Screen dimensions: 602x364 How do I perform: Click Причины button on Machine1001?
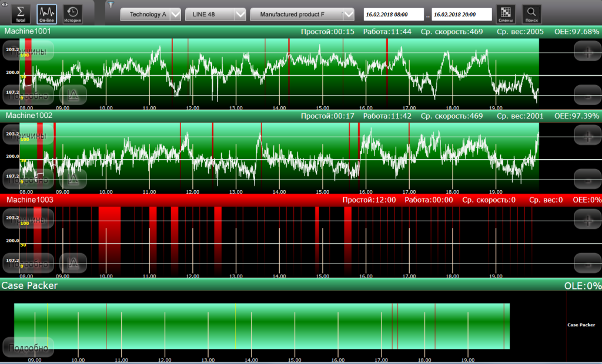[x=28, y=52]
